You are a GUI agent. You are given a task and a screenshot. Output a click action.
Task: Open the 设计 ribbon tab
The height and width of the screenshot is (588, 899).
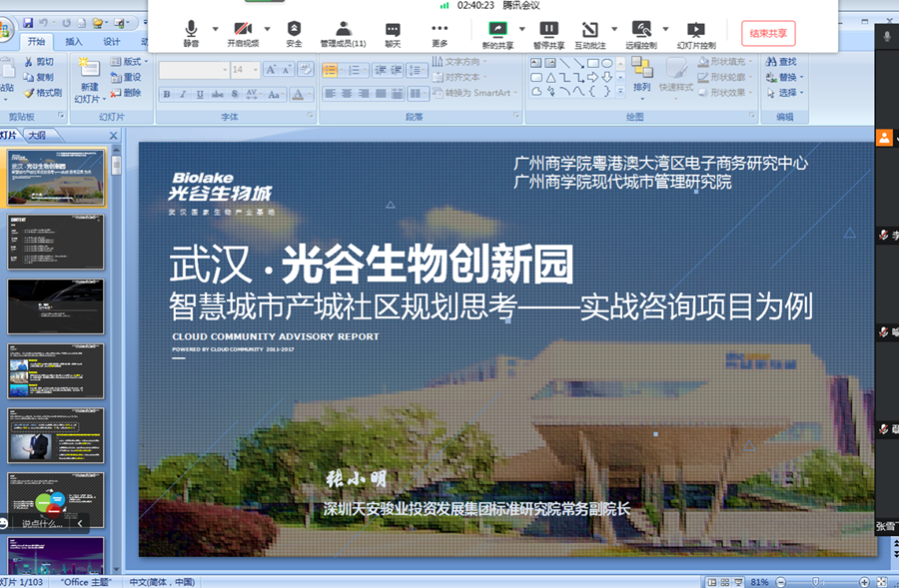(x=111, y=42)
